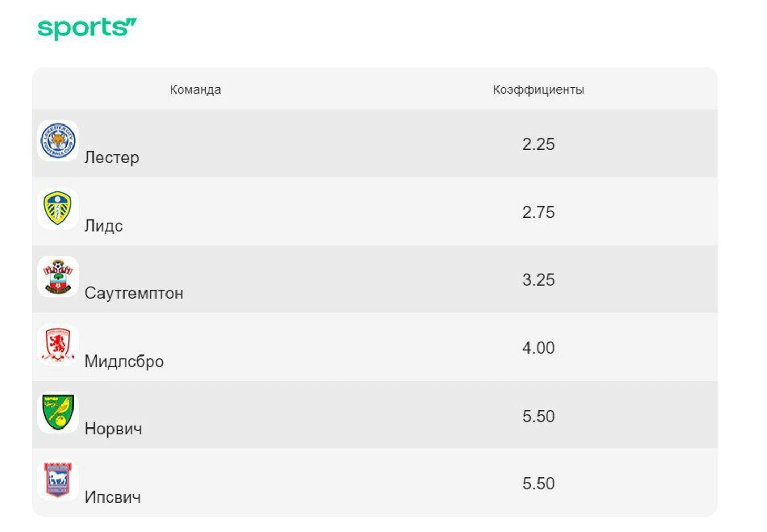
Task: Select the 3.25 odds for Саутгемптон
Action: (538, 280)
